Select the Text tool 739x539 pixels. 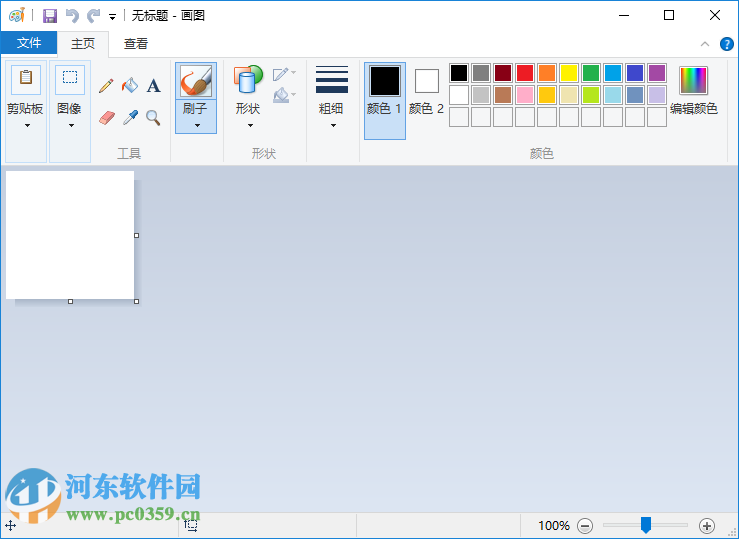coord(153,86)
